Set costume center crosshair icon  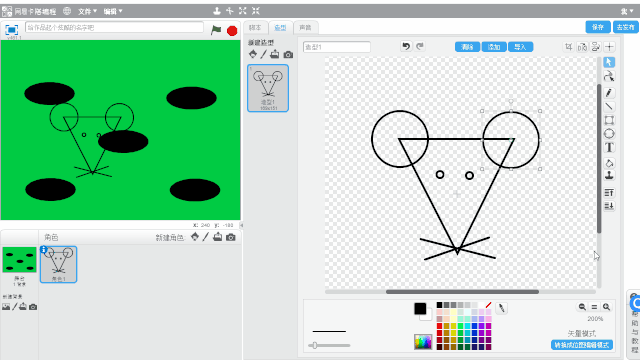coord(609,47)
